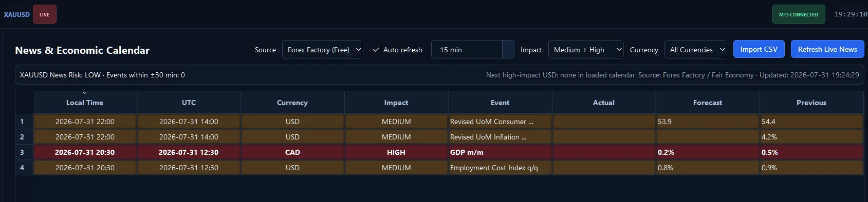Sort by Previous column header
This screenshot has width=868, height=202.
pyautogui.click(x=811, y=103)
